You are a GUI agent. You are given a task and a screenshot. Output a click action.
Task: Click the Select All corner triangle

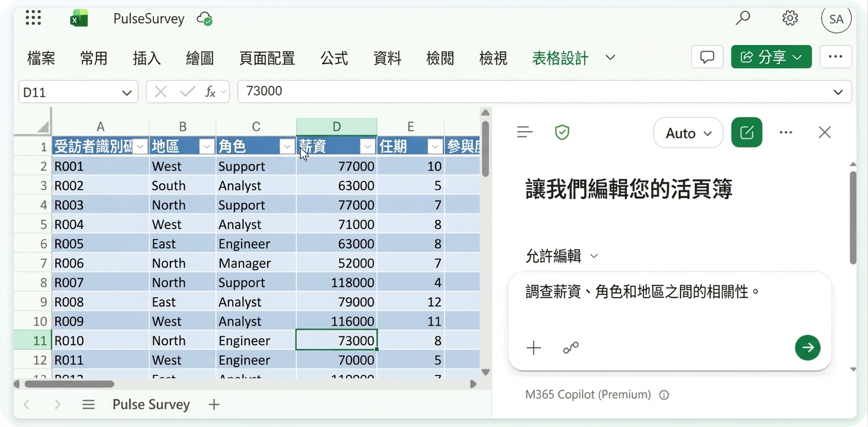43,126
